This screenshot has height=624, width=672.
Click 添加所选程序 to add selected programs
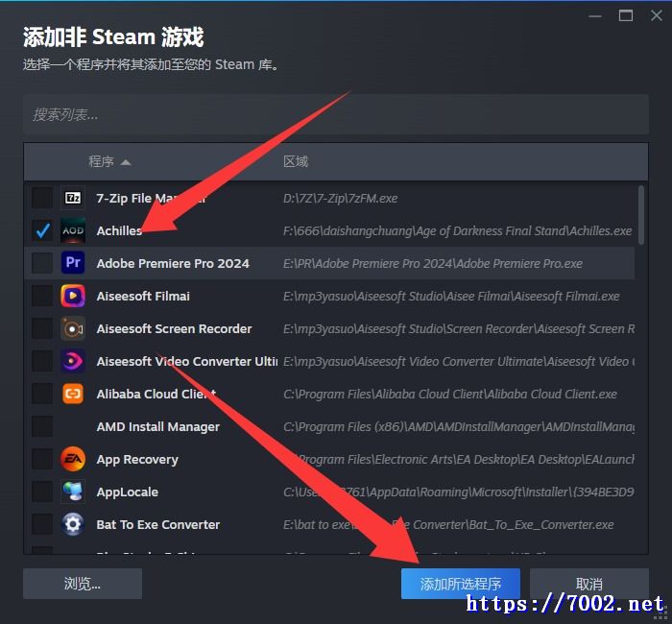click(x=460, y=584)
